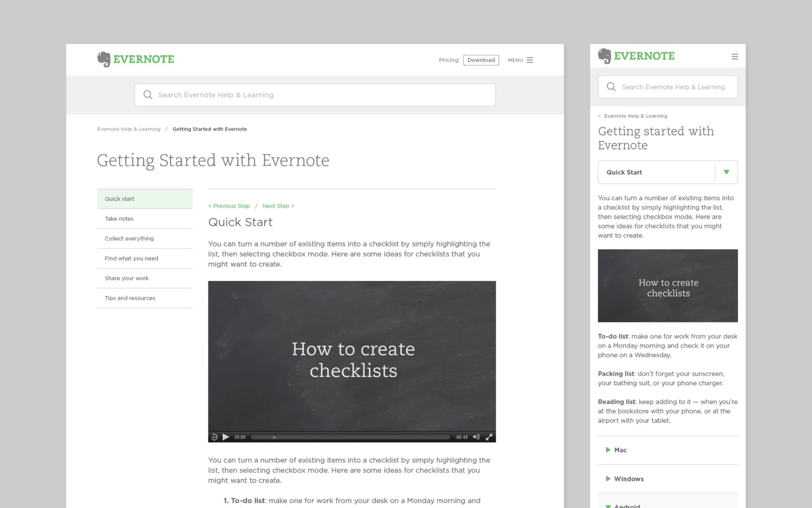Image resolution: width=812 pixels, height=508 pixels.
Task: Click the Getting Started with Evernote breadcrumb
Action: [x=210, y=129]
